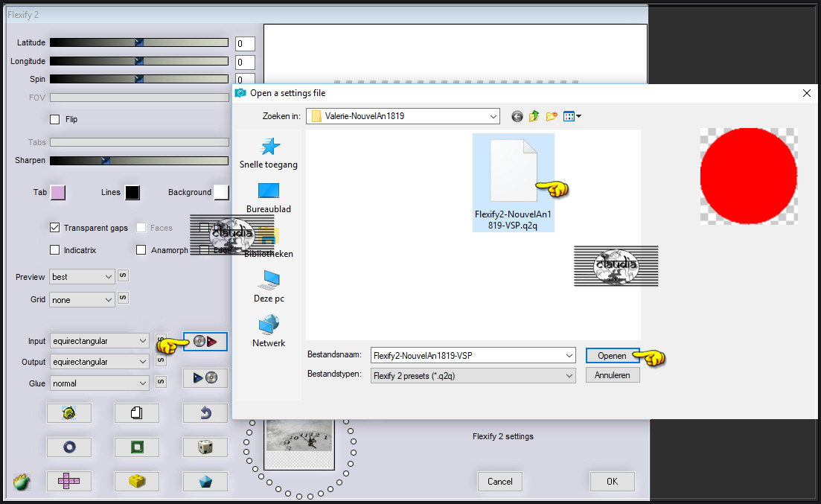Click the red circle preview thumbnail
Image resolution: width=821 pixels, height=504 pixels.
click(749, 176)
